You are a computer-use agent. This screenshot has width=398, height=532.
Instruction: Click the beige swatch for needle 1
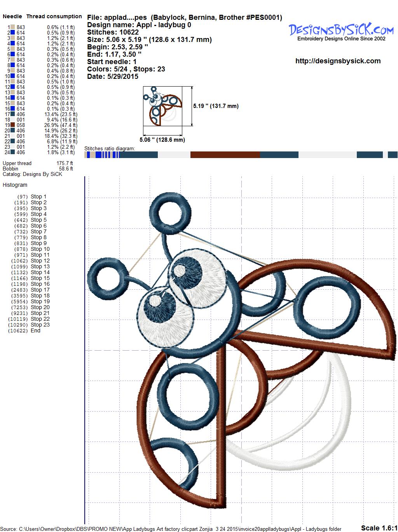pos(13,27)
